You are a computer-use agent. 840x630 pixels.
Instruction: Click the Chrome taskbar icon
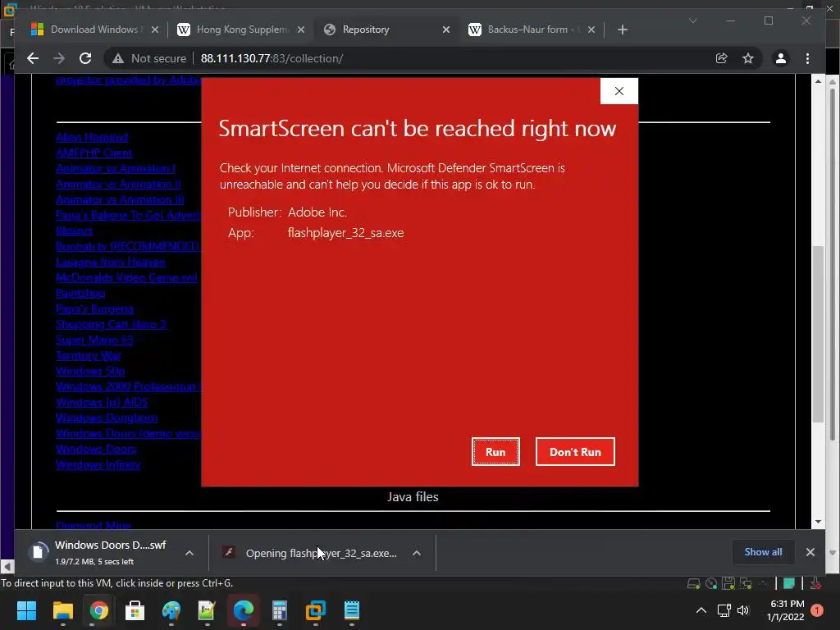pyautogui.click(x=98, y=610)
